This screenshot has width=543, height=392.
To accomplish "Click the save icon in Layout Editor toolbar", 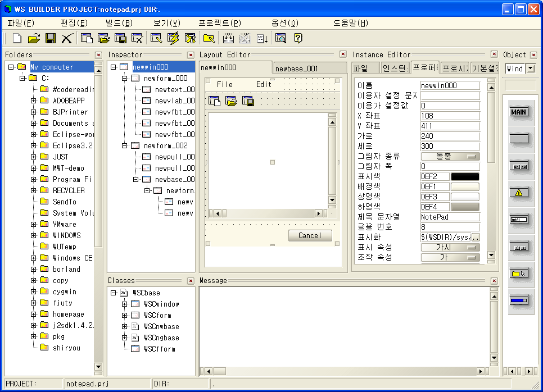I will [x=248, y=101].
